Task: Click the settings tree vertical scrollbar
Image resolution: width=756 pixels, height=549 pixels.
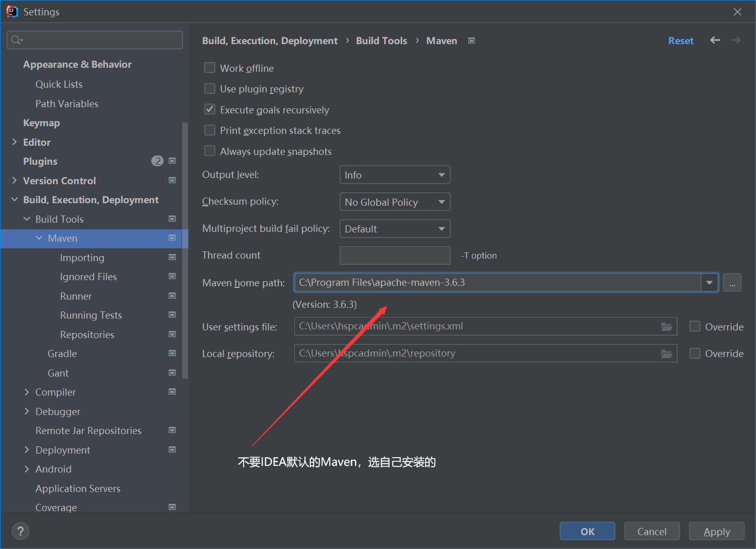Action: 185,250
